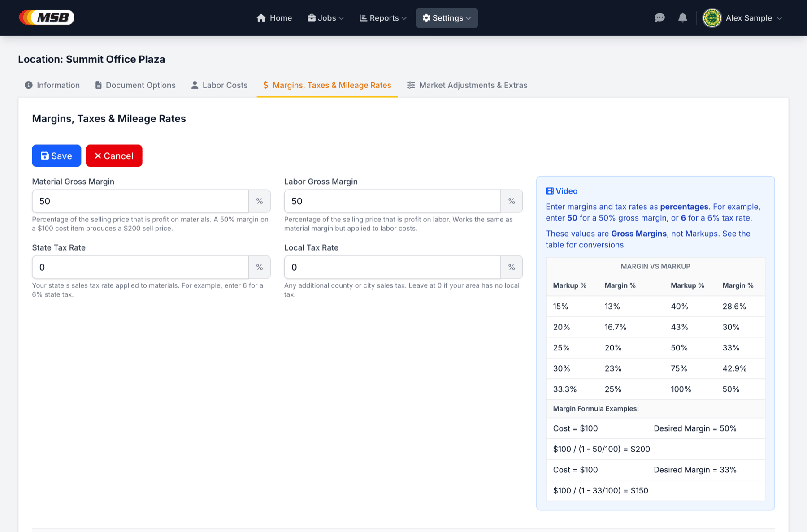Click the 33.3% markup cell
807x532 pixels.
565,389
